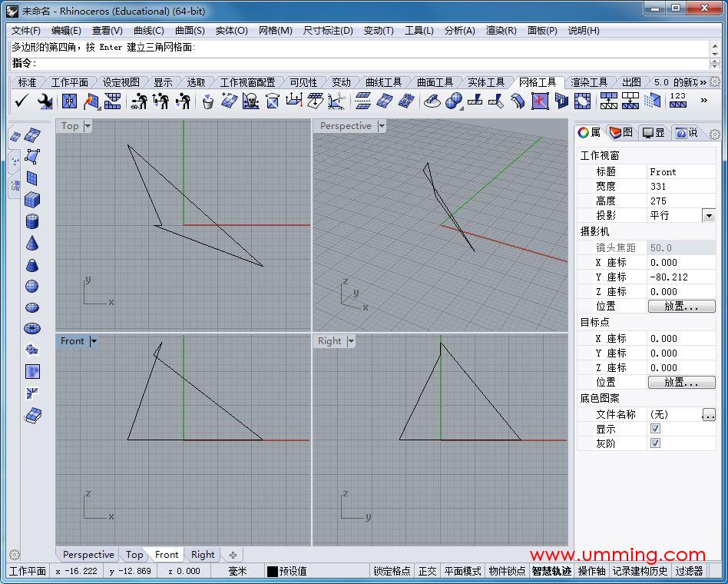Viewport: 728px width, 584px height.
Task: Click the target point 放置... button
Action: coord(681,383)
